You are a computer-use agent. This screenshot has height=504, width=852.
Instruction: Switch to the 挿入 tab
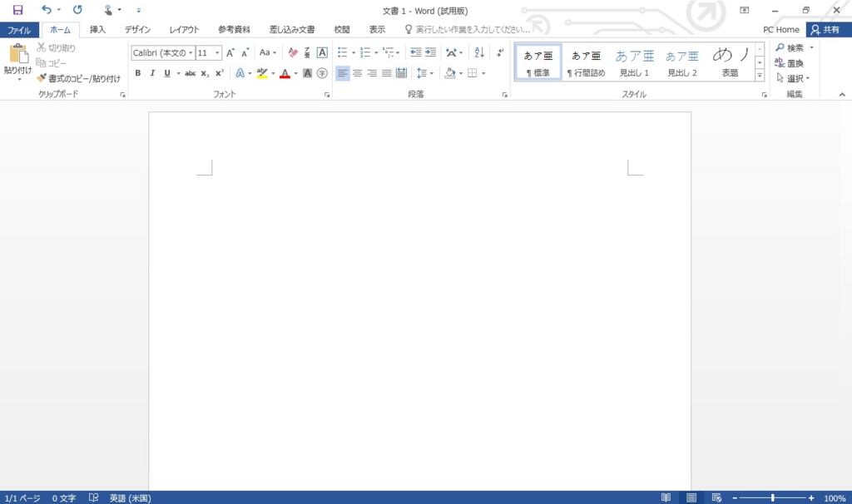[x=98, y=29]
